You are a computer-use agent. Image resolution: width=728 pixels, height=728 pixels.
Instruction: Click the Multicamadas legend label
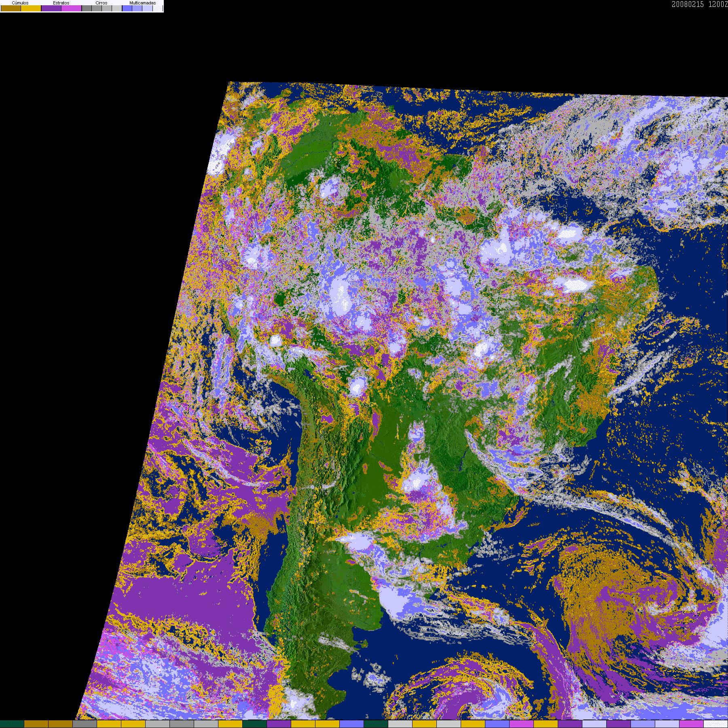click(x=142, y=3)
